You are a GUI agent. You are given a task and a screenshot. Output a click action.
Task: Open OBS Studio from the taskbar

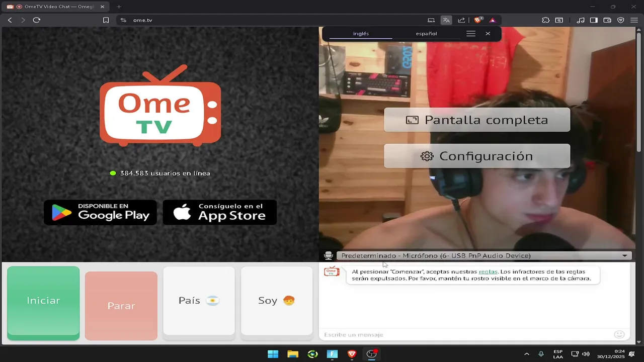tap(371, 354)
